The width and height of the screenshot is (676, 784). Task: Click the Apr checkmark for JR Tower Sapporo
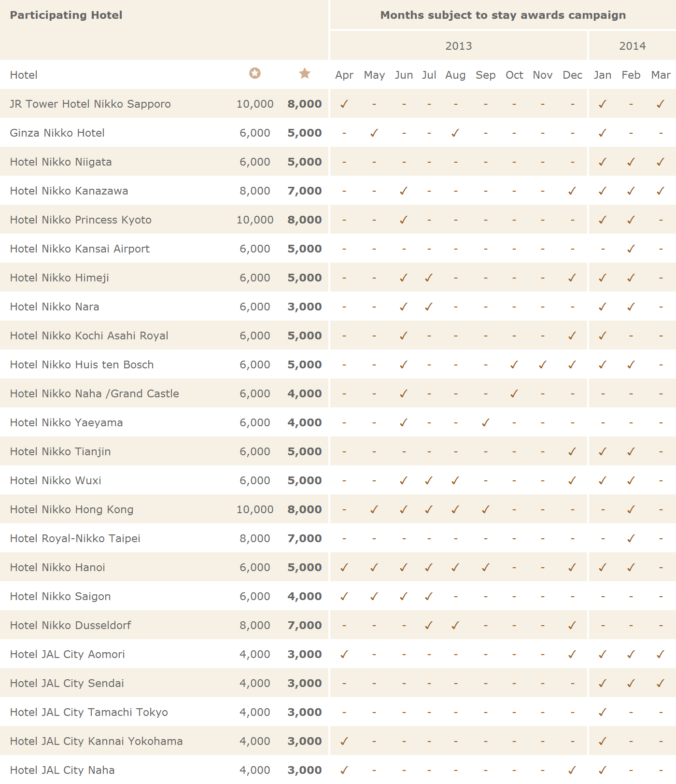(344, 104)
